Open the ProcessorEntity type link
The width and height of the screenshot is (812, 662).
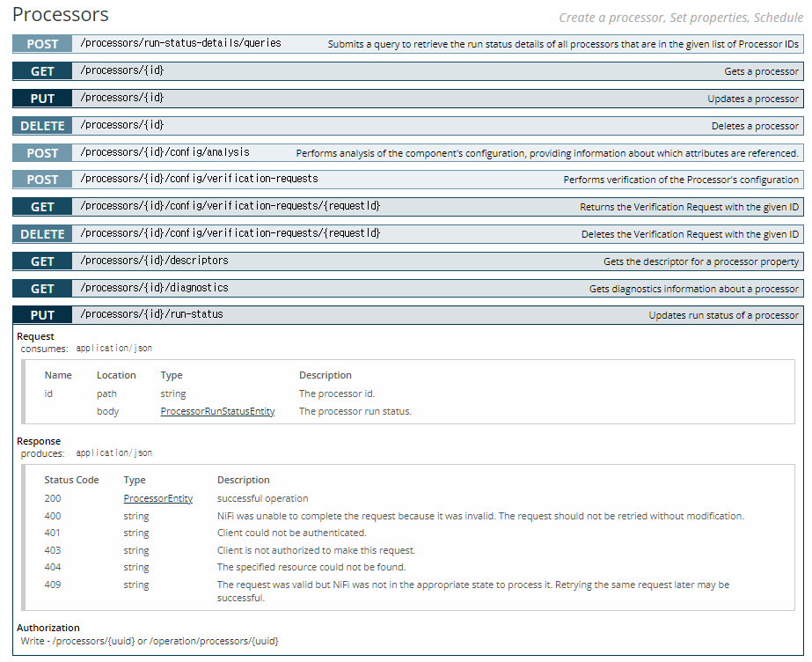coord(158,498)
